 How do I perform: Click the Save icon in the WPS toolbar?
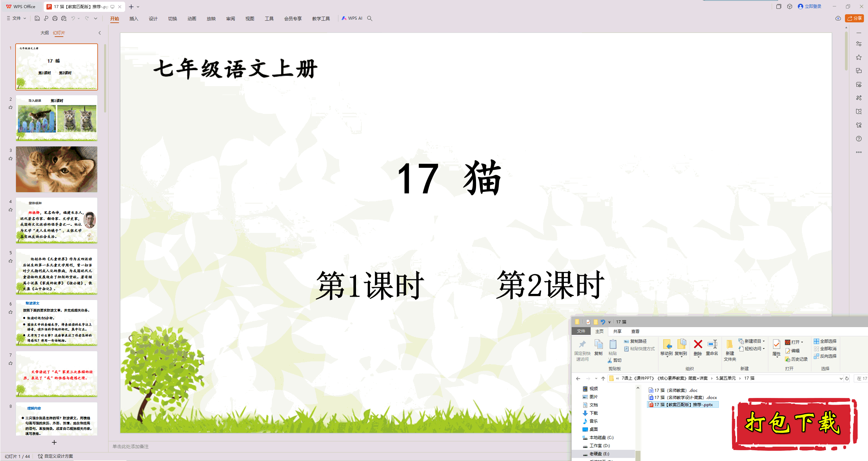[37, 18]
